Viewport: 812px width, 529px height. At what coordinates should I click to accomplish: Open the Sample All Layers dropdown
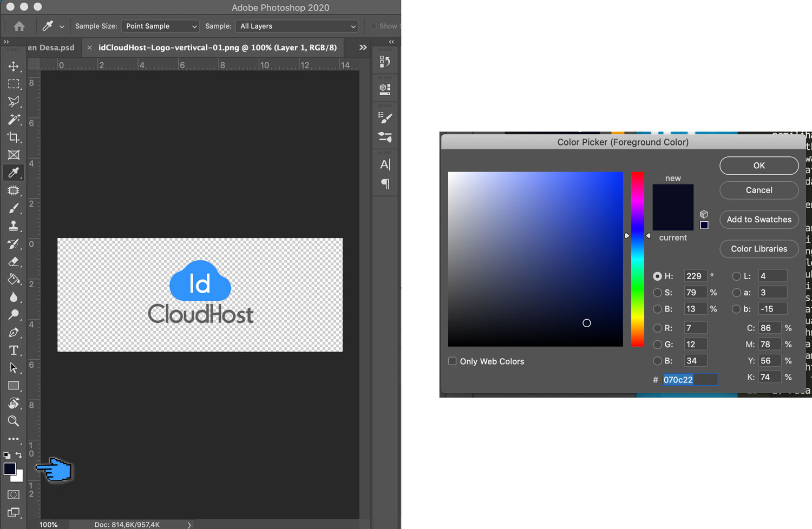[298, 26]
